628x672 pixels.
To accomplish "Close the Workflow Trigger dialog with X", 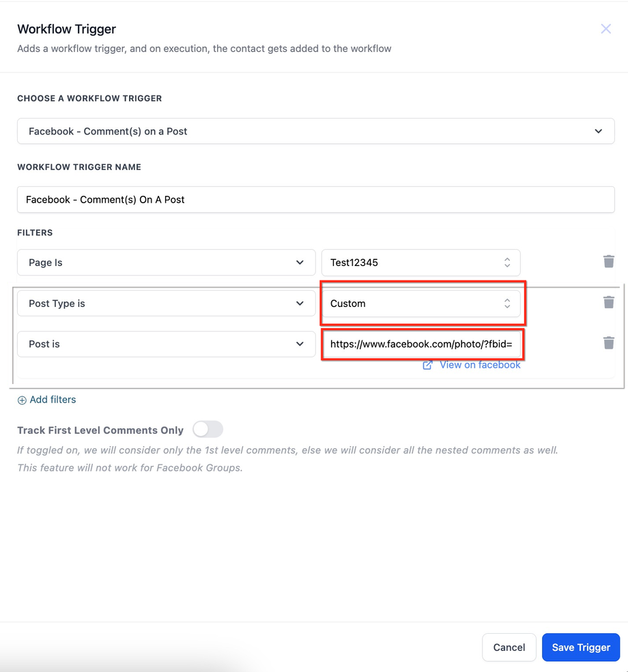I will tap(605, 29).
